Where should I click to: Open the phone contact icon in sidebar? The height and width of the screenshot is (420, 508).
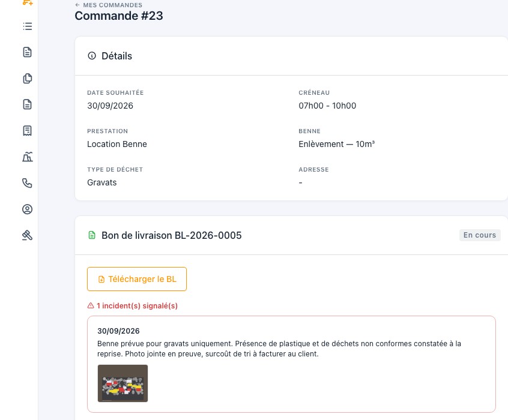tap(28, 183)
